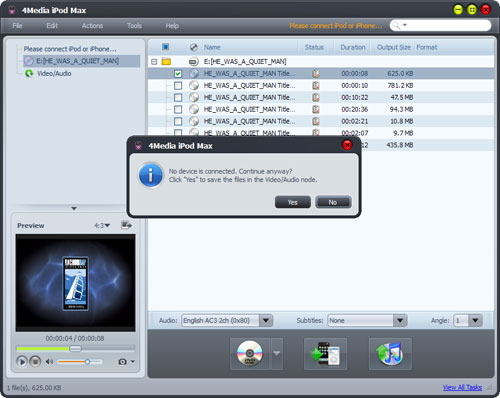Adjust the preview volume slider
This screenshot has height=398, width=500.
pos(80,362)
